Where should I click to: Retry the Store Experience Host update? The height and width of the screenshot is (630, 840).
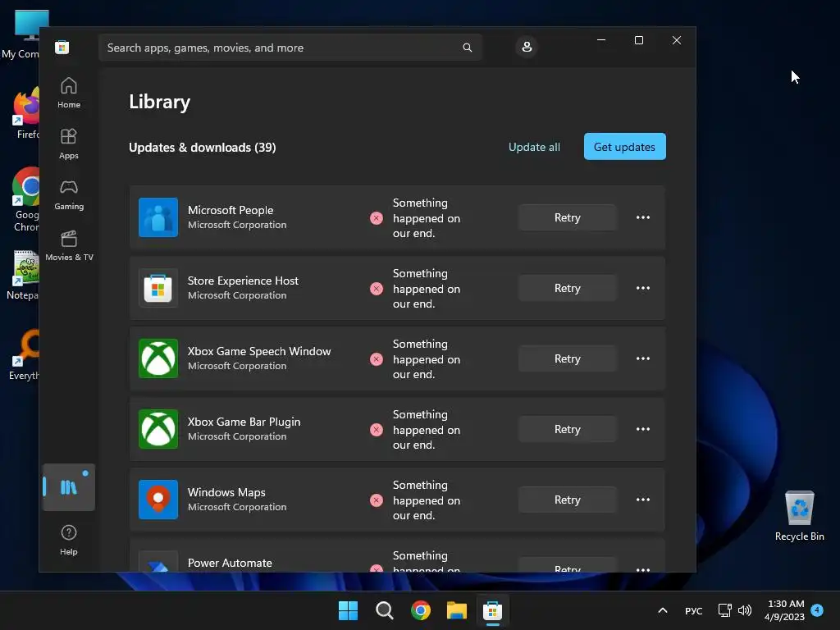(568, 288)
